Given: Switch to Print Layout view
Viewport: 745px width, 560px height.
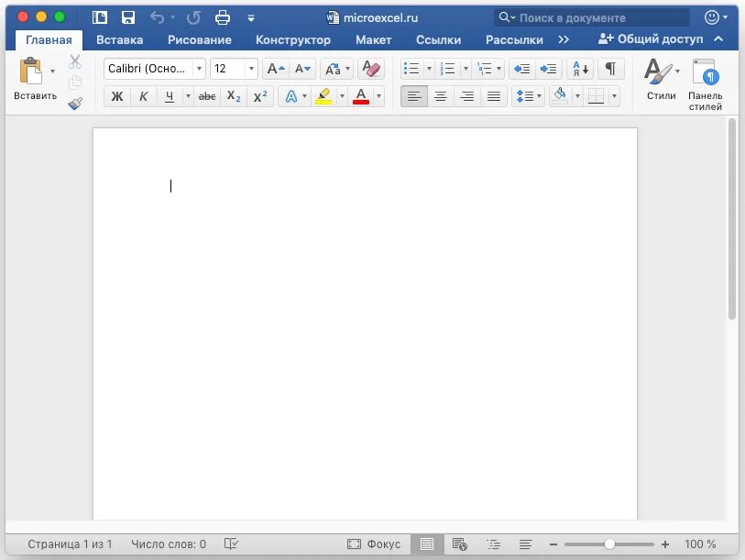Looking at the screenshot, I should pyautogui.click(x=427, y=544).
